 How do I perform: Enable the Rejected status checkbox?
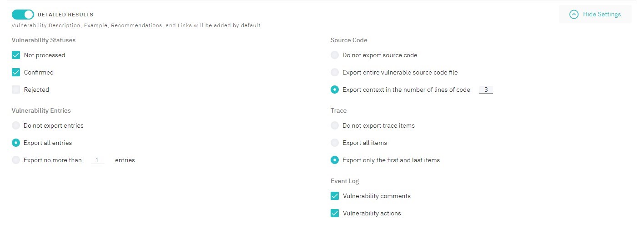pos(16,90)
